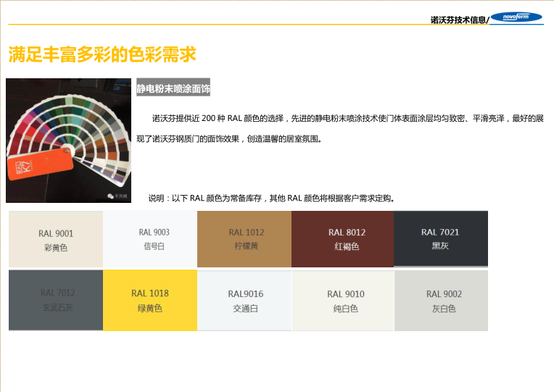Screen dimensions: 554x392
Task: Select the RAL 9003 信号白 swatch
Action: tap(150, 239)
